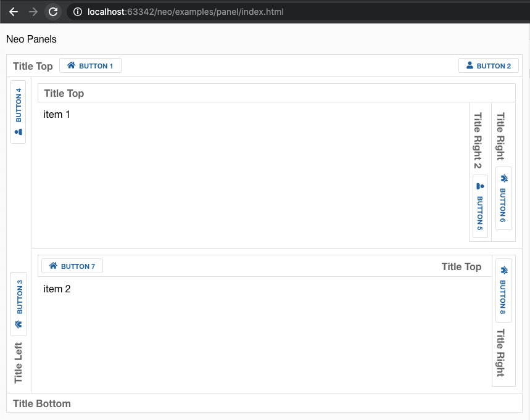Click the BUTTON 7 label text

click(x=78, y=266)
